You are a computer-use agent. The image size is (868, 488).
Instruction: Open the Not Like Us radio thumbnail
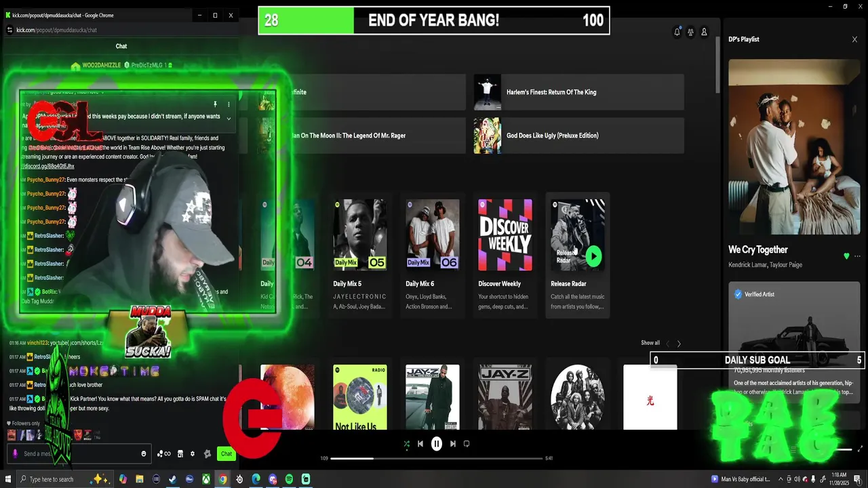[360, 397]
